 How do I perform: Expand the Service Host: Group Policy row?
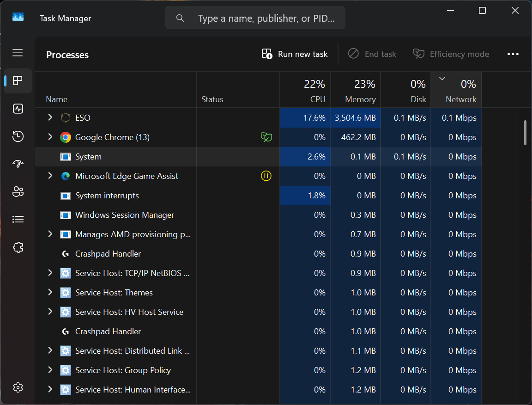50,370
